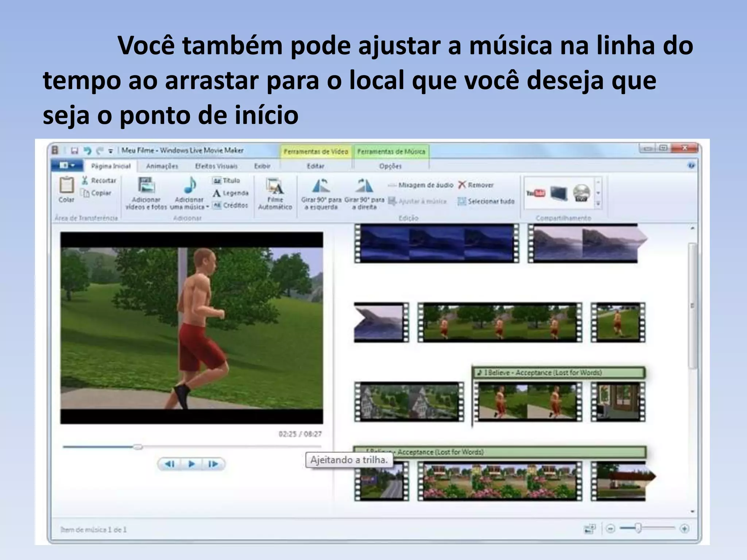Share the movie to YouTube
The image size is (747, 560).
click(535, 193)
